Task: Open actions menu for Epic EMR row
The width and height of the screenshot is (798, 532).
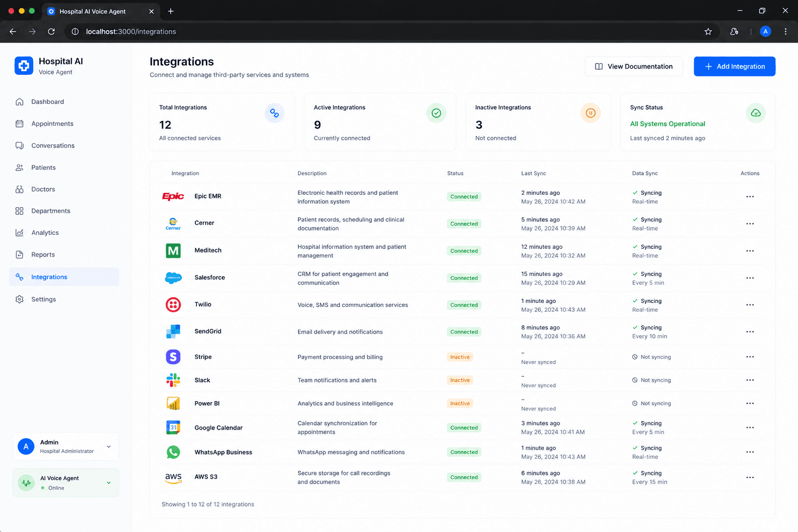Action: point(750,197)
